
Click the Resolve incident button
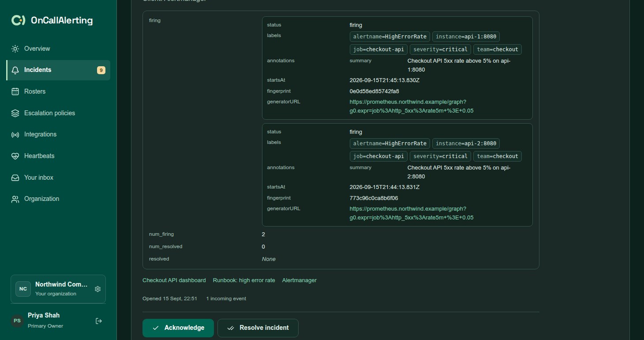(258, 328)
